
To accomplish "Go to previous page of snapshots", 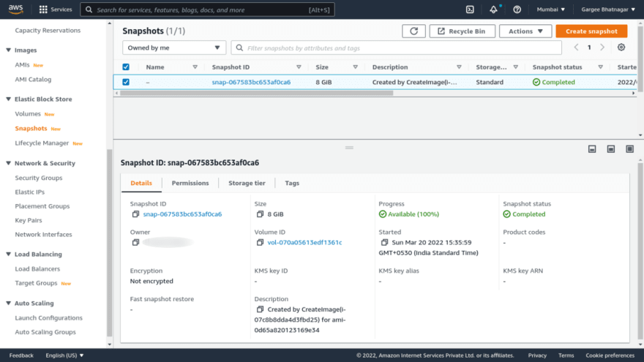I will 576,48.
